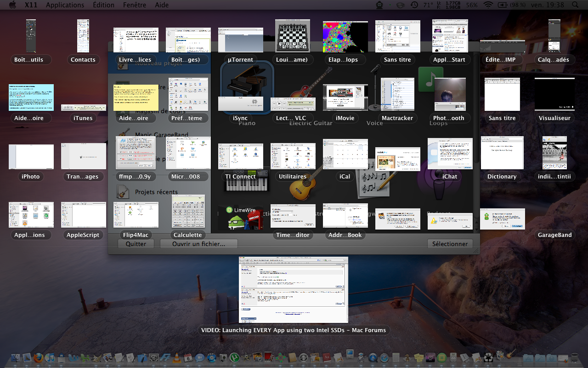Open the iChat bubble icon in the Dock

pyautogui.click(x=199, y=357)
